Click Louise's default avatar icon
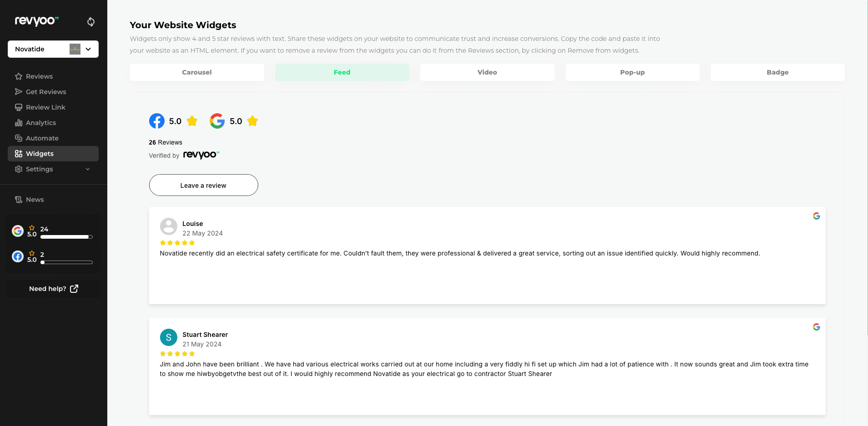The width and height of the screenshot is (868, 426). pyautogui.click(x=169, y=226)
